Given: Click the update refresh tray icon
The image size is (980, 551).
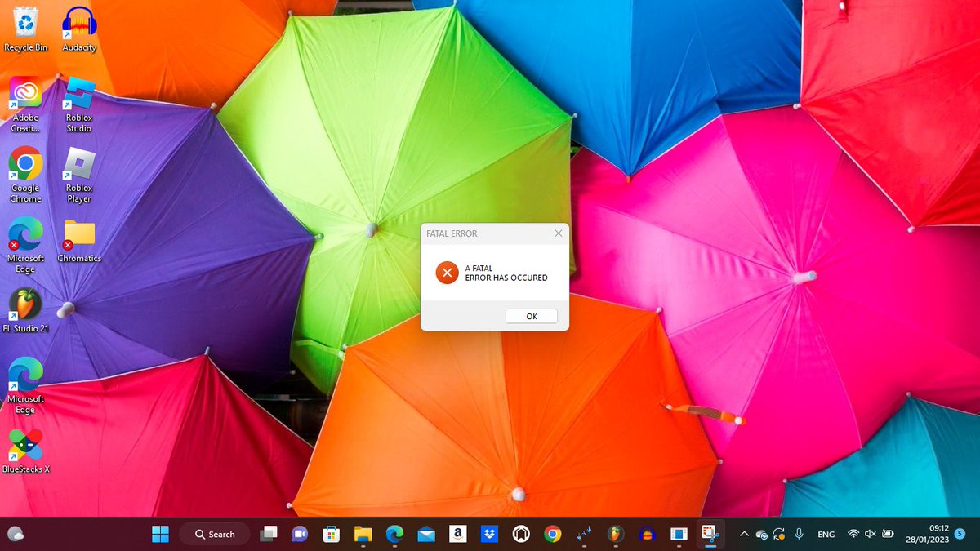Looking at the screenshot, I should click(x=779, y=534).
